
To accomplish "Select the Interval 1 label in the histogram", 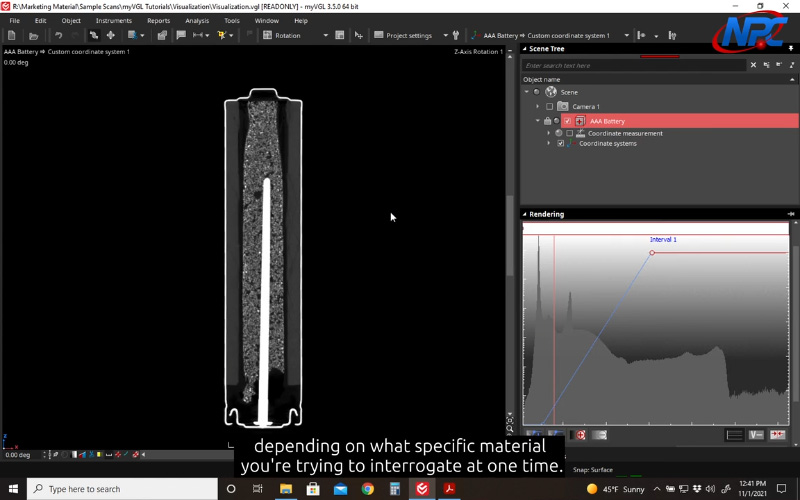I will 663,239.
